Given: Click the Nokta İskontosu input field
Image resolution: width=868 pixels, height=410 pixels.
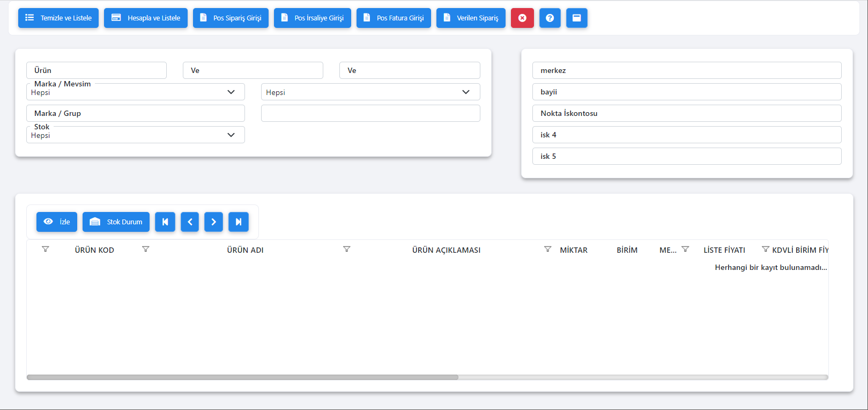Looking at the screenshot, I should (686, 113).
